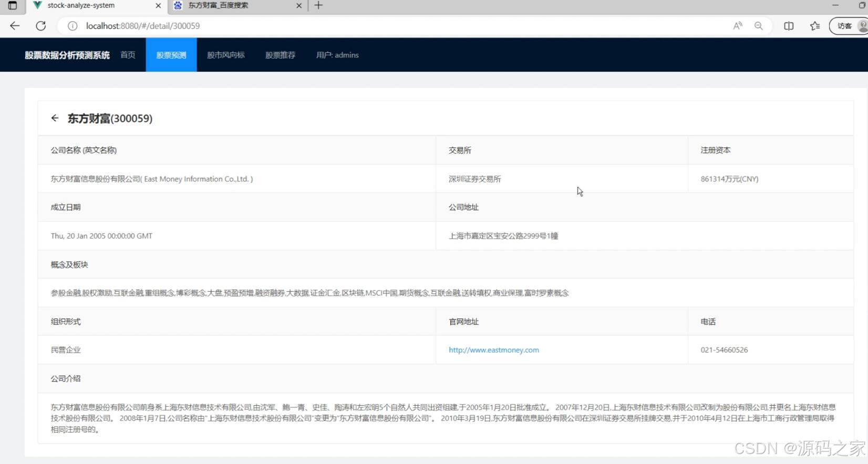This screenshot has width=868, height=464.
Task: Go back with the browser back arrow
Action: point(15,26)
